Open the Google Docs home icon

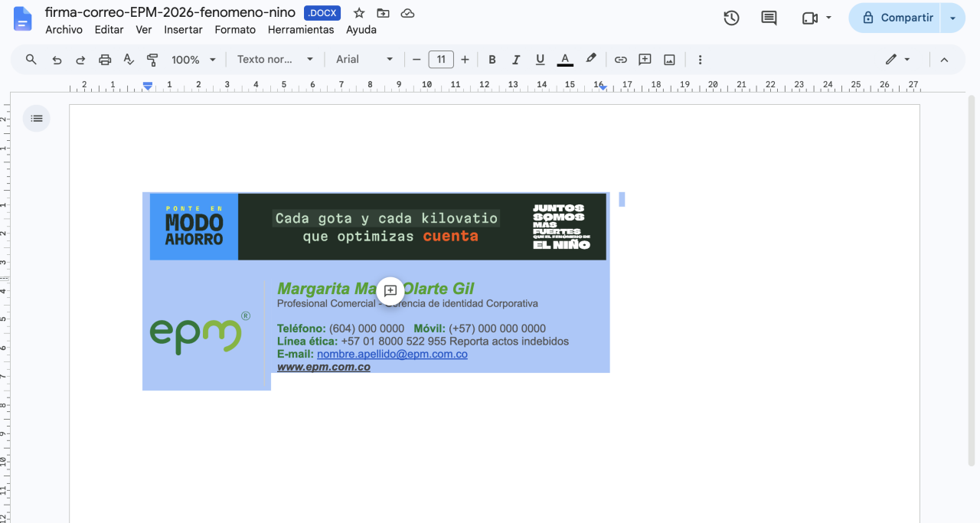coord(23,18)
